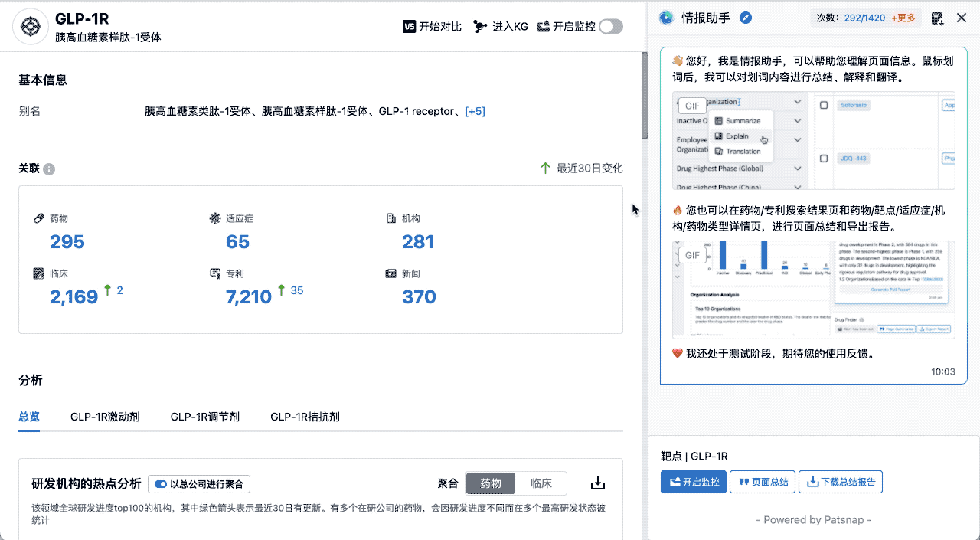Click the clinical change value 2
Viewport: 980px width, 540px height.
(119, 290)
